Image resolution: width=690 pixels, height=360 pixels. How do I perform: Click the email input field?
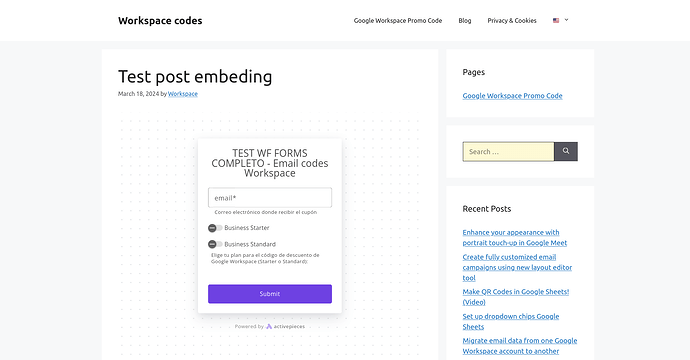pos(270,198)
